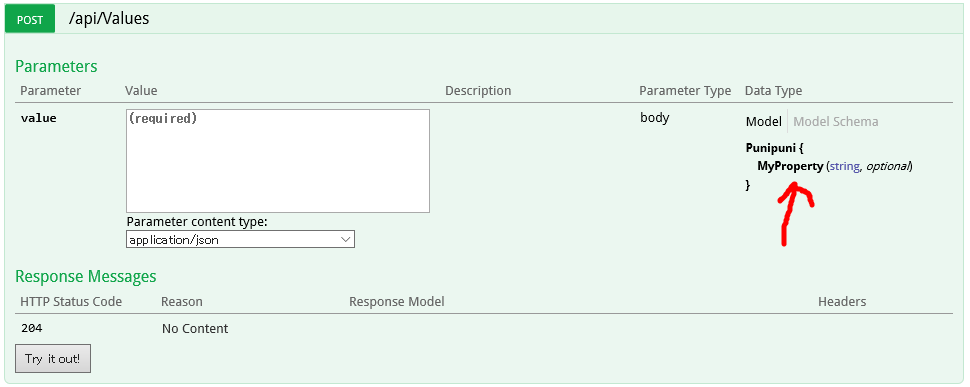Click the MyProperty field name
The width and height of the screenshot is (970, 387).
click(790, 166)
